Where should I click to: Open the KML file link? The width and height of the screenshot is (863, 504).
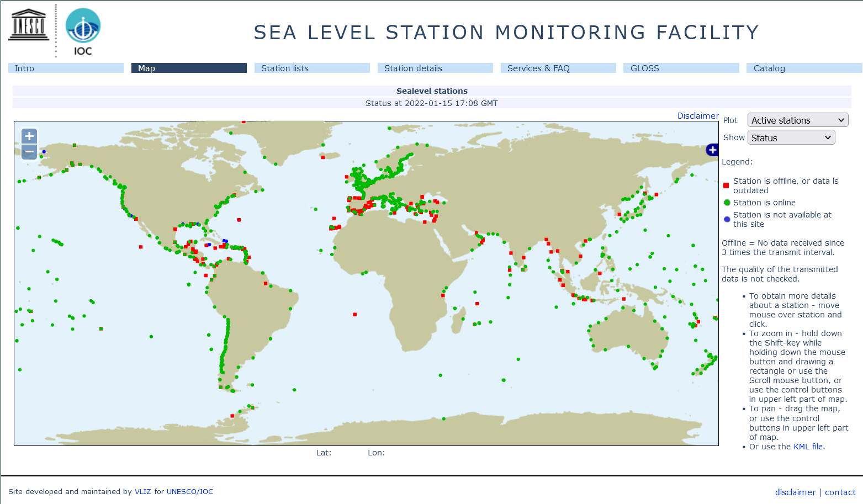[x=808, y=447]
